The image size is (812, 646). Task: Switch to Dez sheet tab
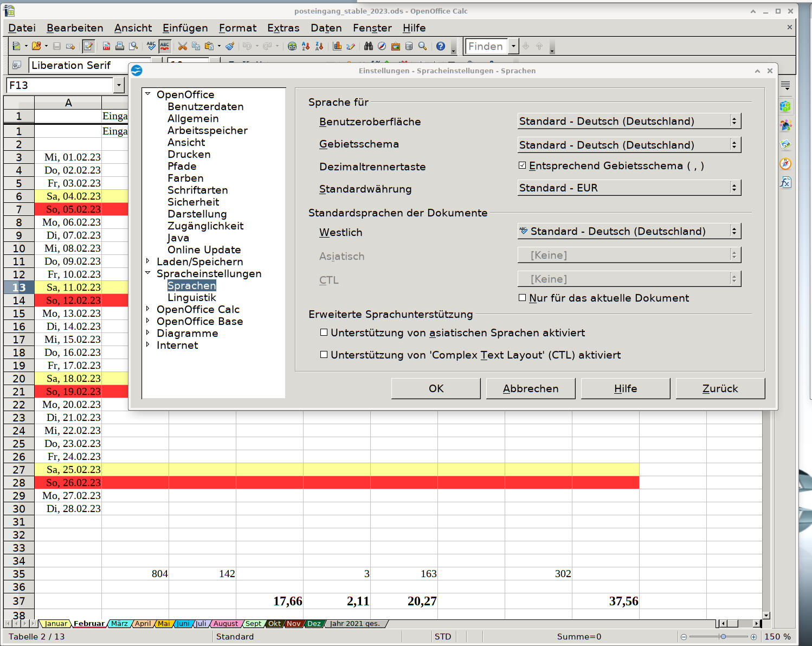314,624
